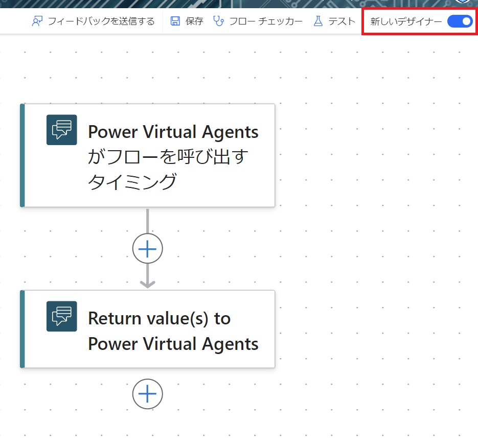Image resolution: width=478 pixels, height=448 pixels.
Task: Add a step between the two cards
Action: click(x=148, y=248)
